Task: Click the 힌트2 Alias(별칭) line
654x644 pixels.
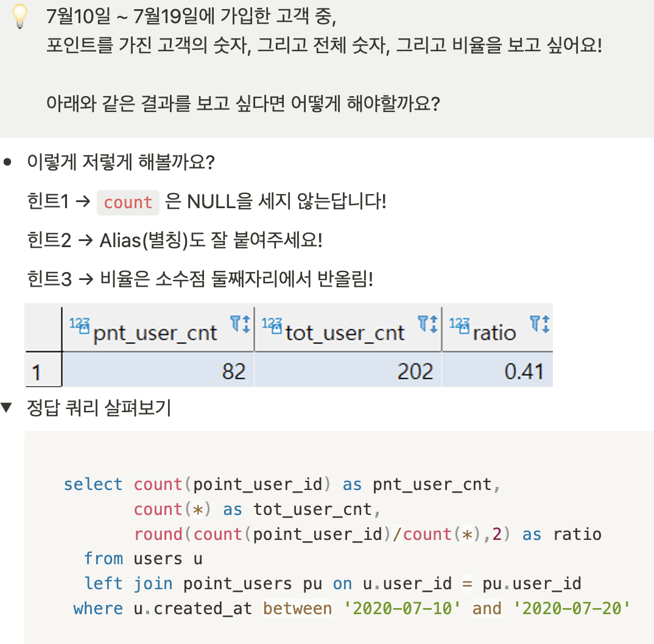Action: click(x=175, y=240)
